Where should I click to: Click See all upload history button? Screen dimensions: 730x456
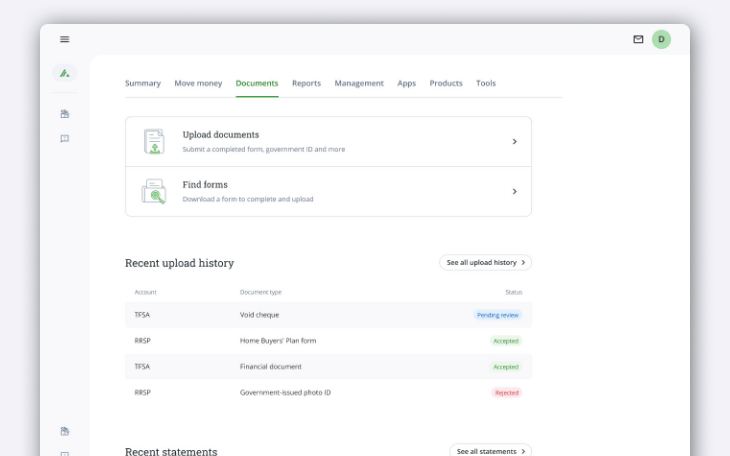(x=485, y=262)
